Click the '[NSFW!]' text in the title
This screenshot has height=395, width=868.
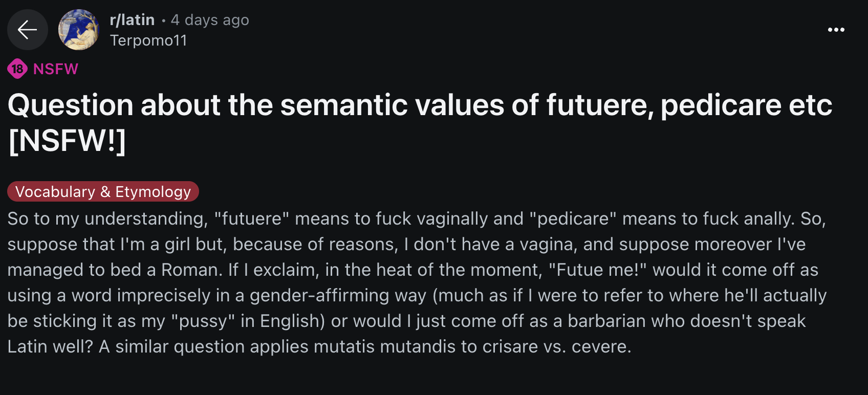tap(67, 141)
